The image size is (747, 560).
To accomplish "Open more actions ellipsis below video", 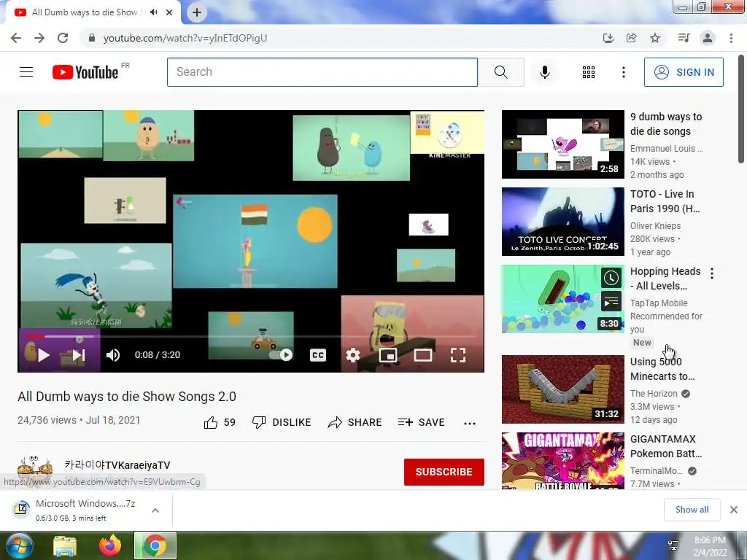I will 470,423.
